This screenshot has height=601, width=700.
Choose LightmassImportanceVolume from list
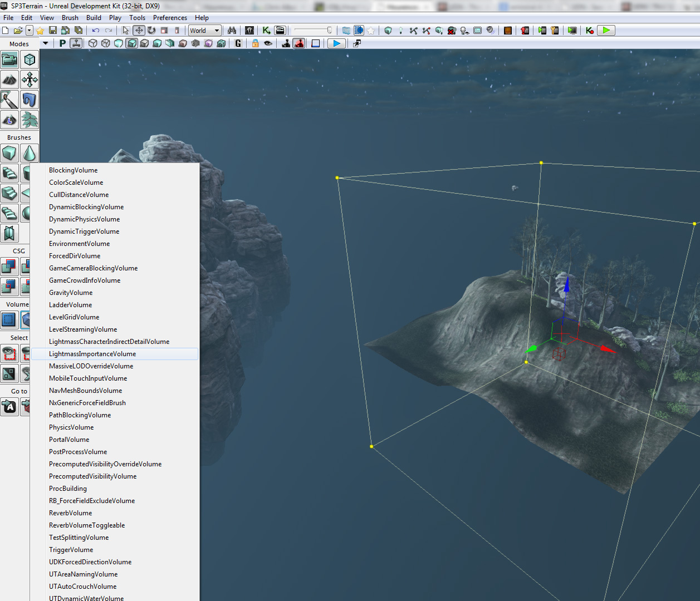click(115, 354)
